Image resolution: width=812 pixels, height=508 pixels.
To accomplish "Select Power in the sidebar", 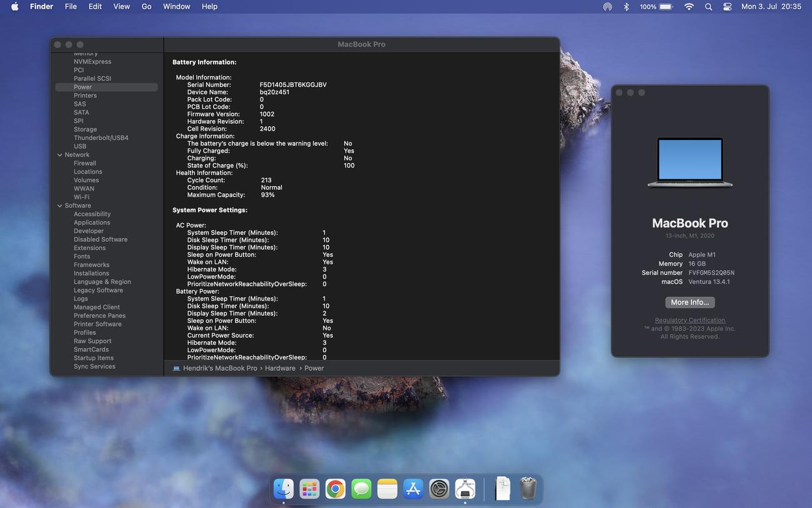I will [106, 87].
